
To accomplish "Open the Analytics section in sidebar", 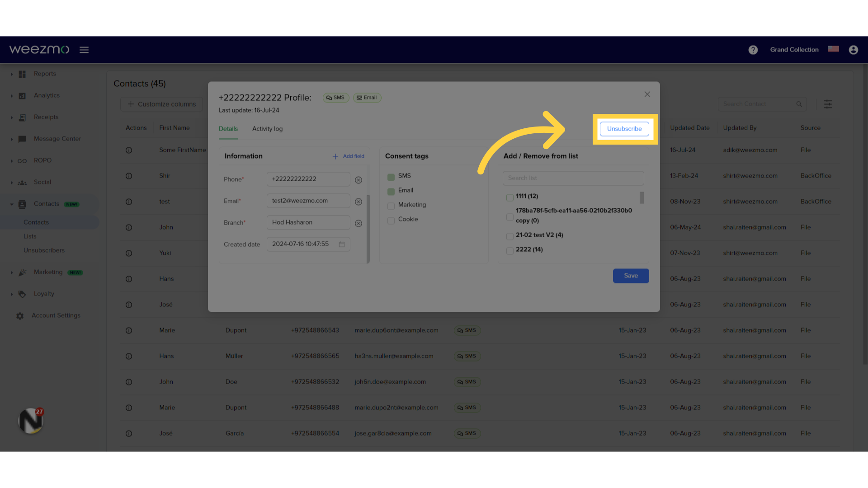I will click(47, 95).
